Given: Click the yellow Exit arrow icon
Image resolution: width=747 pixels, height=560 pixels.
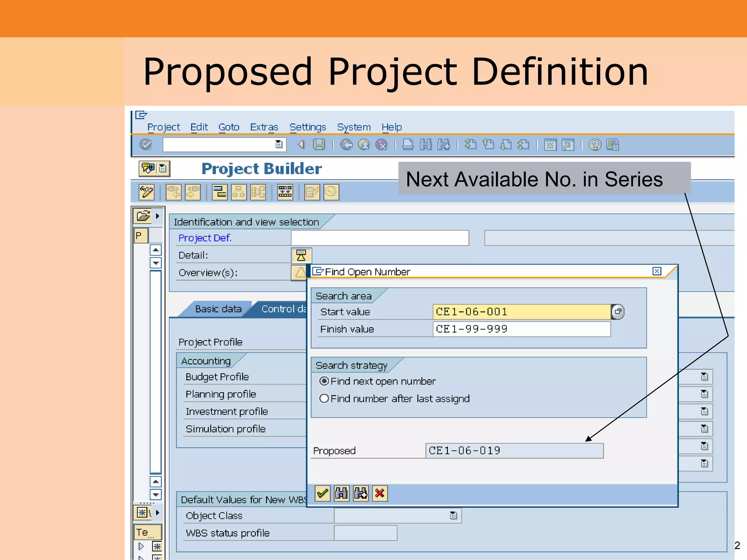Looking at the screenshot, I should point(364,145).
